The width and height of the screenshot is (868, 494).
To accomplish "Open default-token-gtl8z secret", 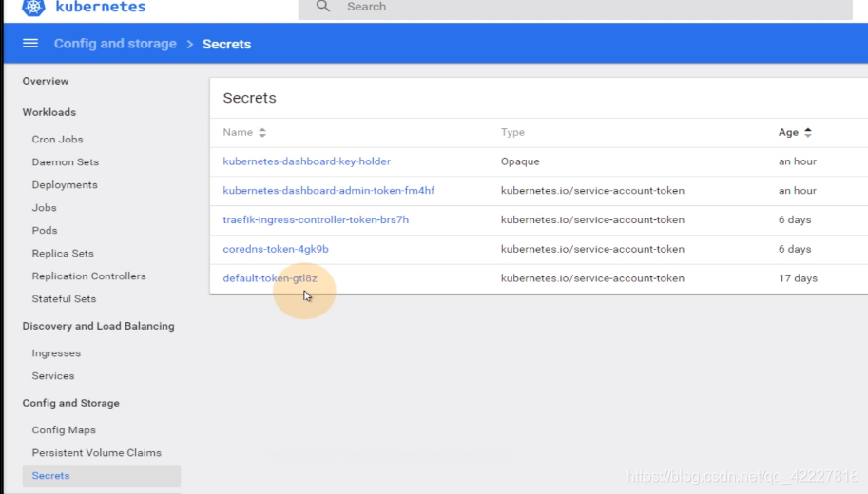I will [x=270, y=278].
